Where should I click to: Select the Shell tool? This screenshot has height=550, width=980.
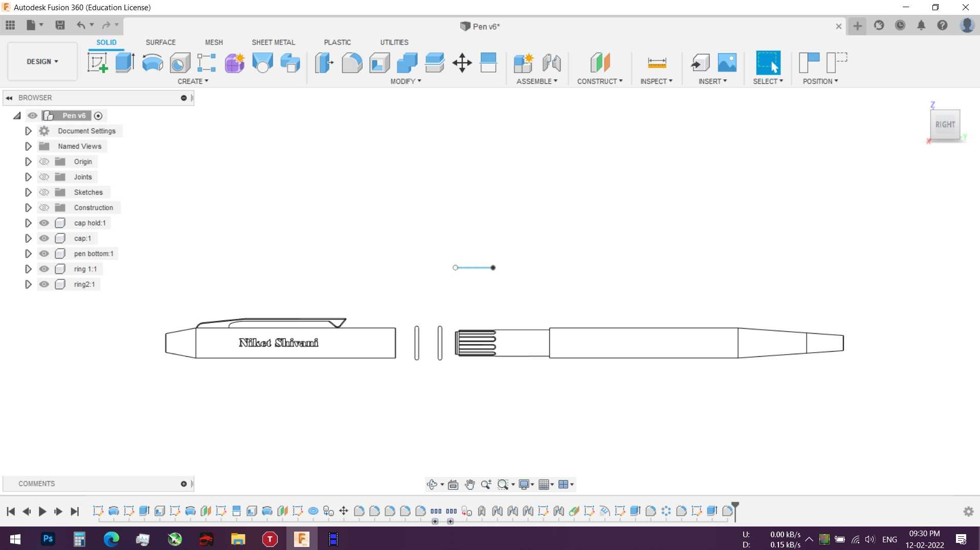(380, 63)
